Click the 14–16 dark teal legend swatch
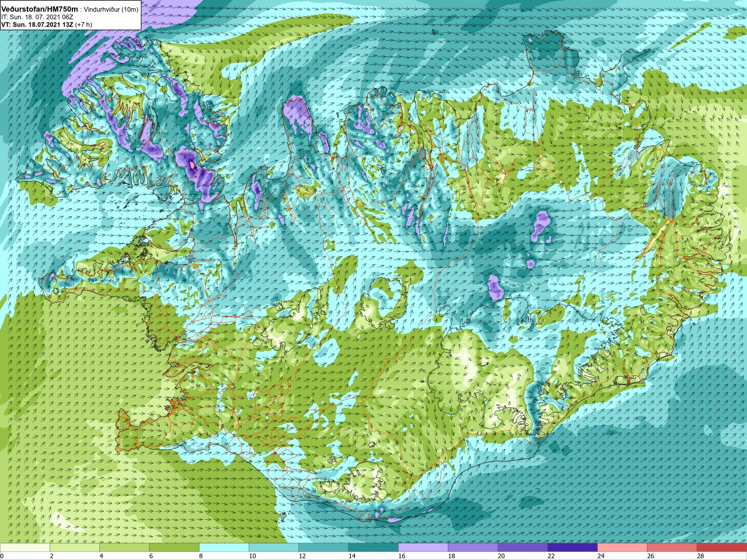This screenshot has height=560, width=747. point(373,548)
